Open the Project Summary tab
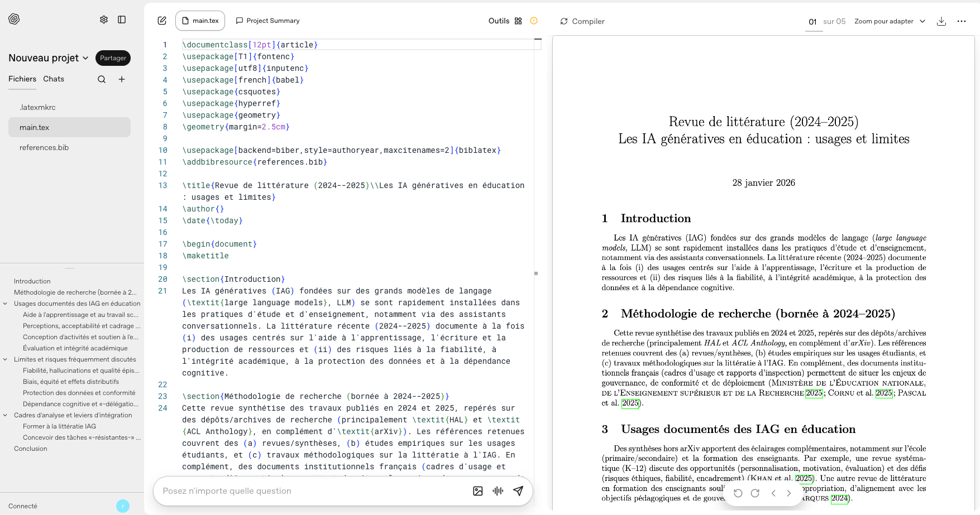The height and width of the screenshot is (515, 980). (x=267, y=21)
